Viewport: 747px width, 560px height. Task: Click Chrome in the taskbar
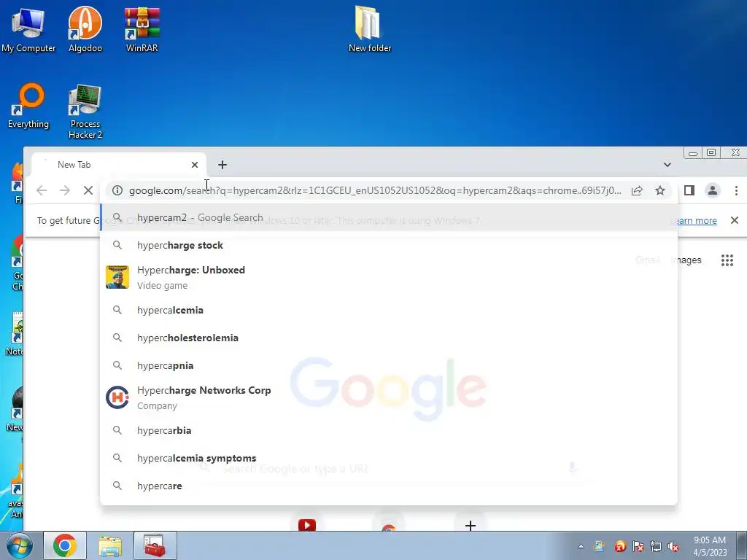[65, 545]
